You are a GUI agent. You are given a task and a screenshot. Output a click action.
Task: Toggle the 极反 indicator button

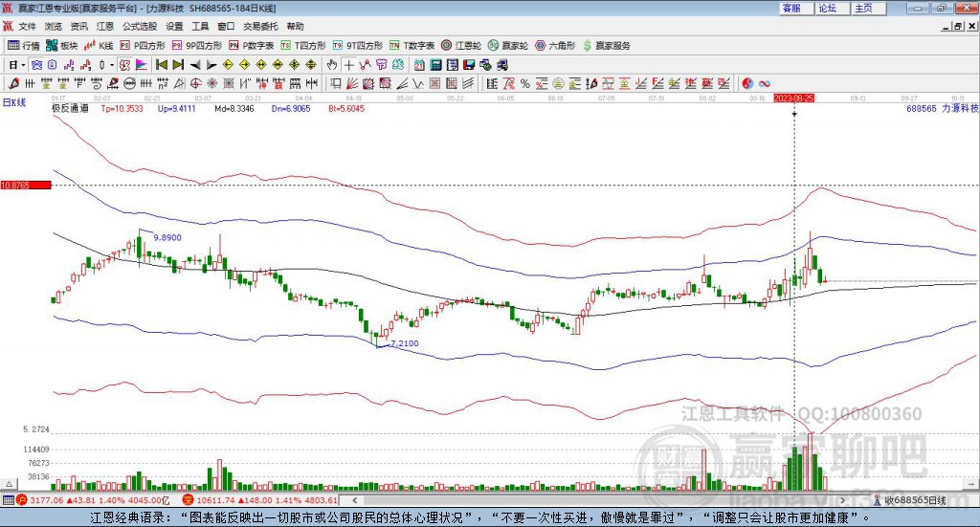(124, 65)
